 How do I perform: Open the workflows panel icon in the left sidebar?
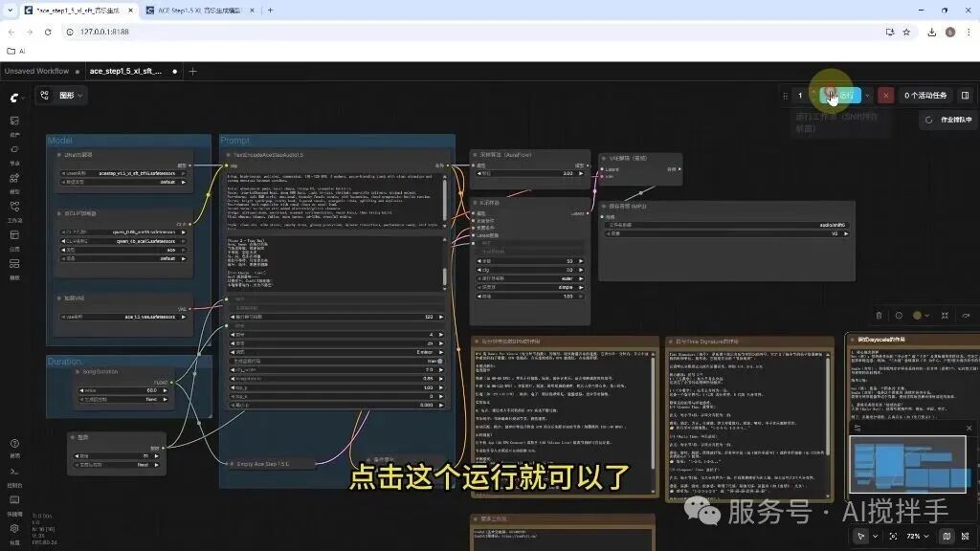point(14,207)
